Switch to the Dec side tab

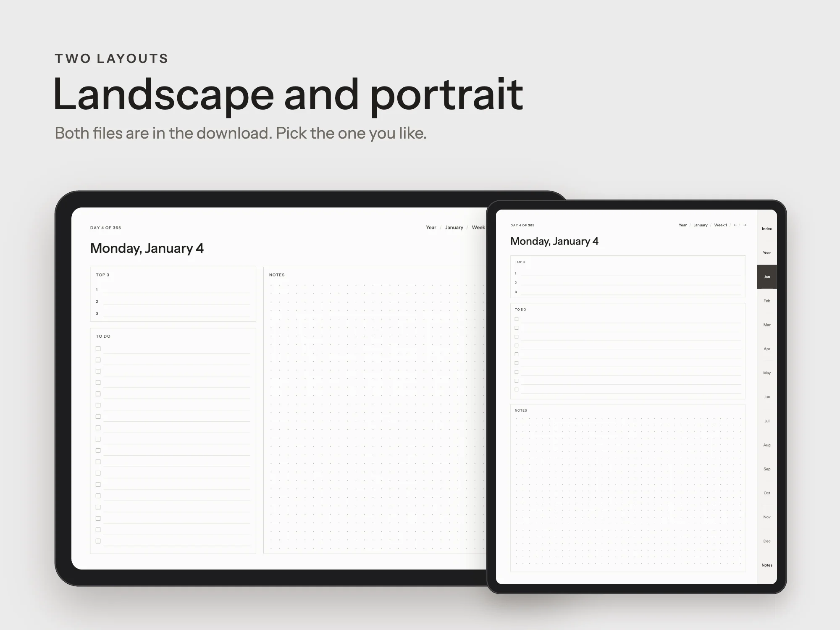tap(767, 541)
